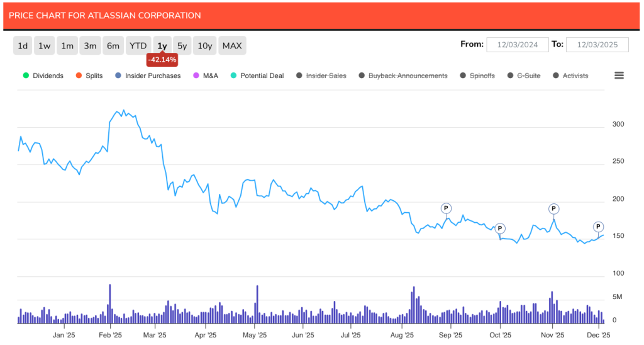
Task: Open the chart hamburger menu icon
Action: point(619,76)
